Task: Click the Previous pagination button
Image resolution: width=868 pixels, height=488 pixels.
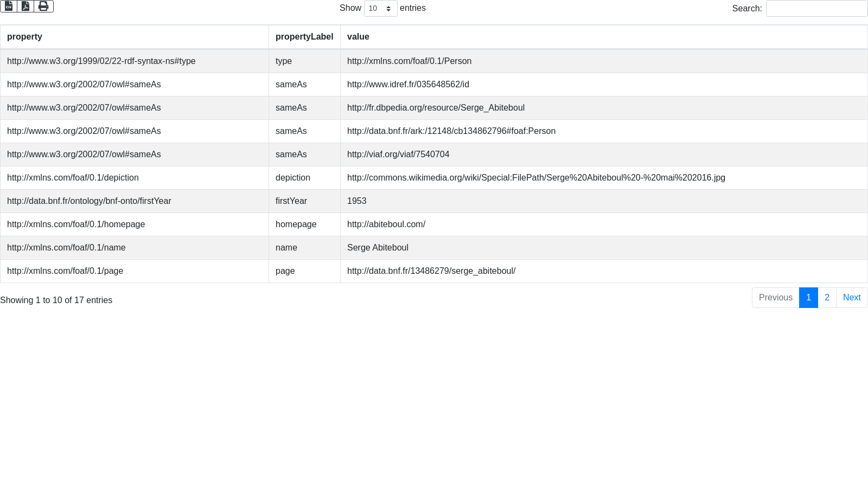Action: [775, 298]
